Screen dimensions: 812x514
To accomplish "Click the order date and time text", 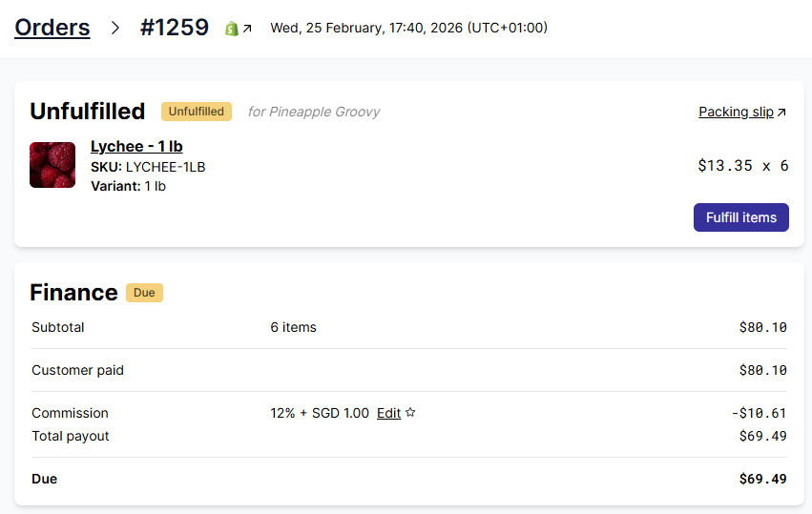I will point(408,28).
